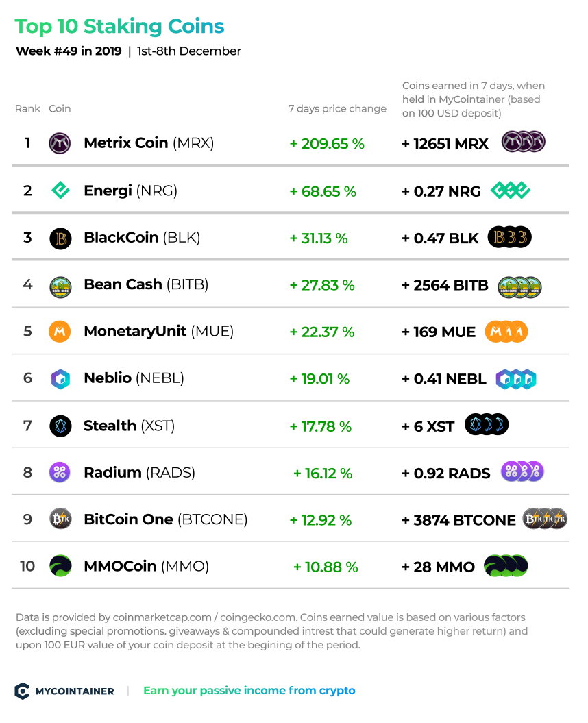Click the BlackCoin logo icon
Screen dimensions: 588x723
click(x=60, y=238)
